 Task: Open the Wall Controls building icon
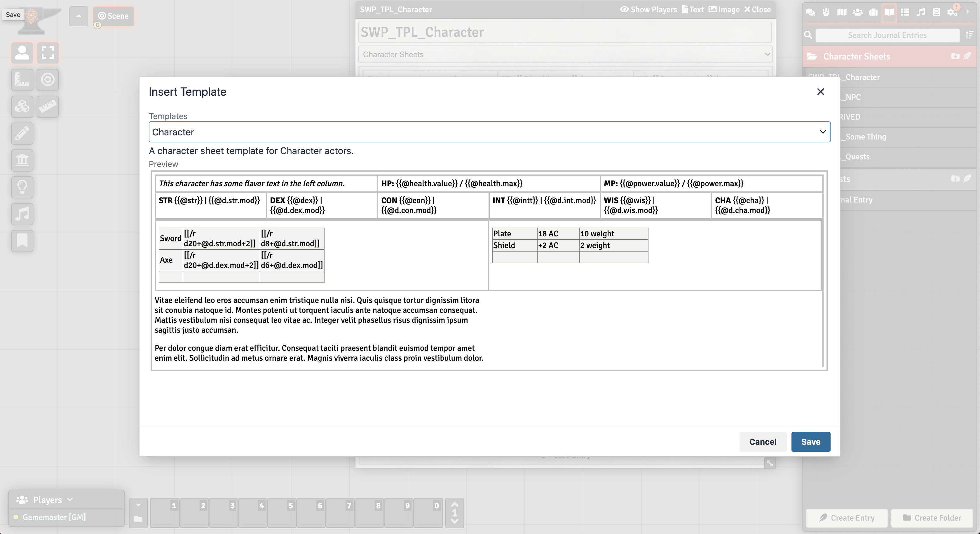click(x=22, y=160)
